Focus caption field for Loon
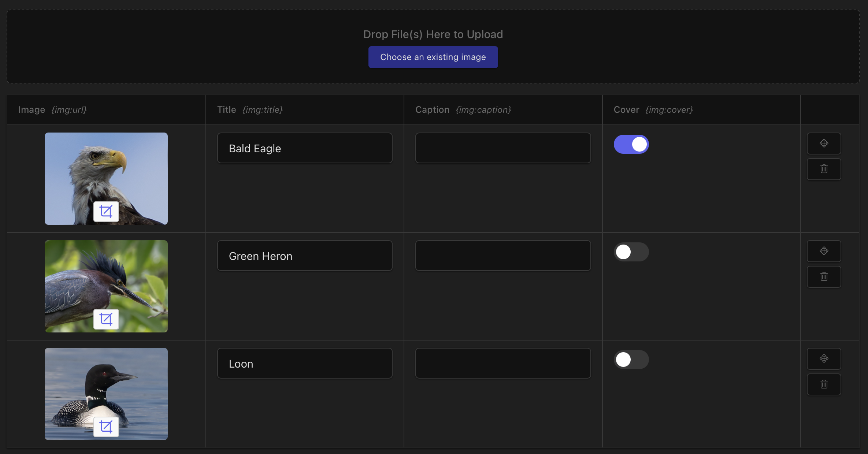The image size is (868, 454). click(x=503, y=363)
